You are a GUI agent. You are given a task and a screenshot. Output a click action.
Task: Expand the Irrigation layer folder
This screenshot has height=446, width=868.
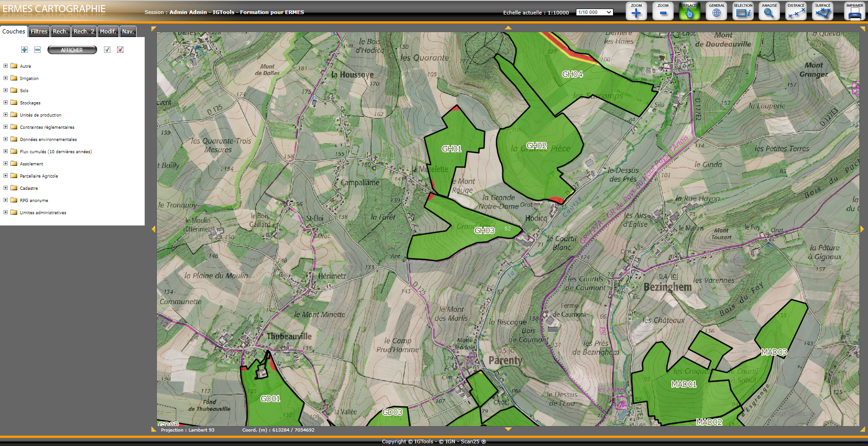tap(5, 78)
